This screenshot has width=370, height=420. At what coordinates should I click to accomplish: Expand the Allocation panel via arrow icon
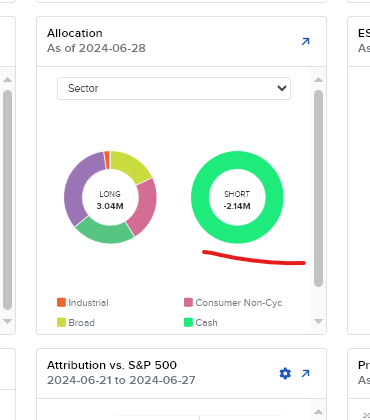coord(305,41)
